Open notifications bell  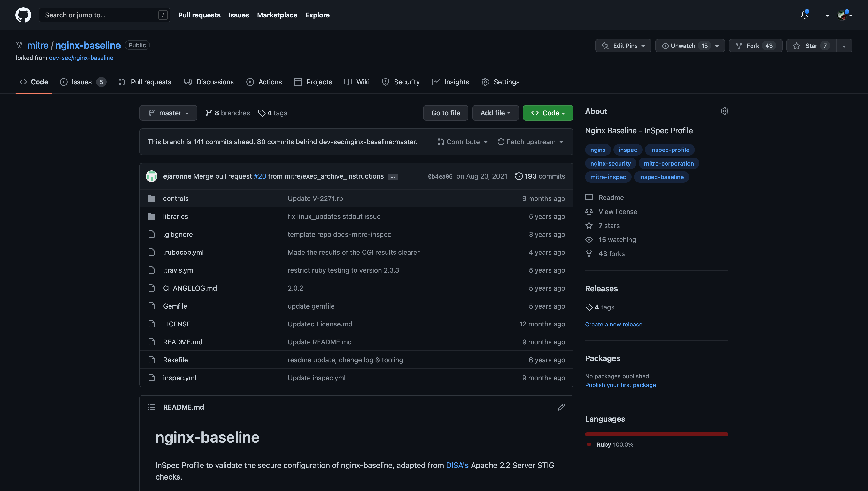tap(804, 15)
